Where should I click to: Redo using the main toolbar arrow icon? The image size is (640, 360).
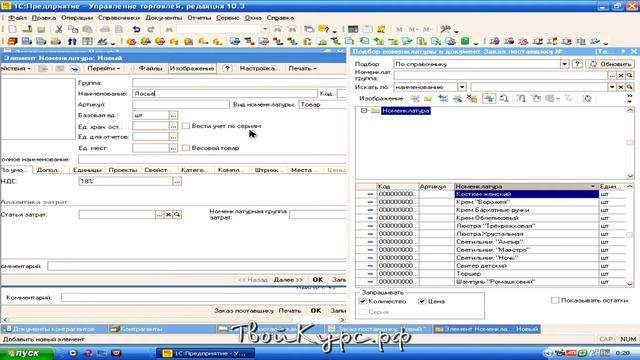click(x=151, y=29)
